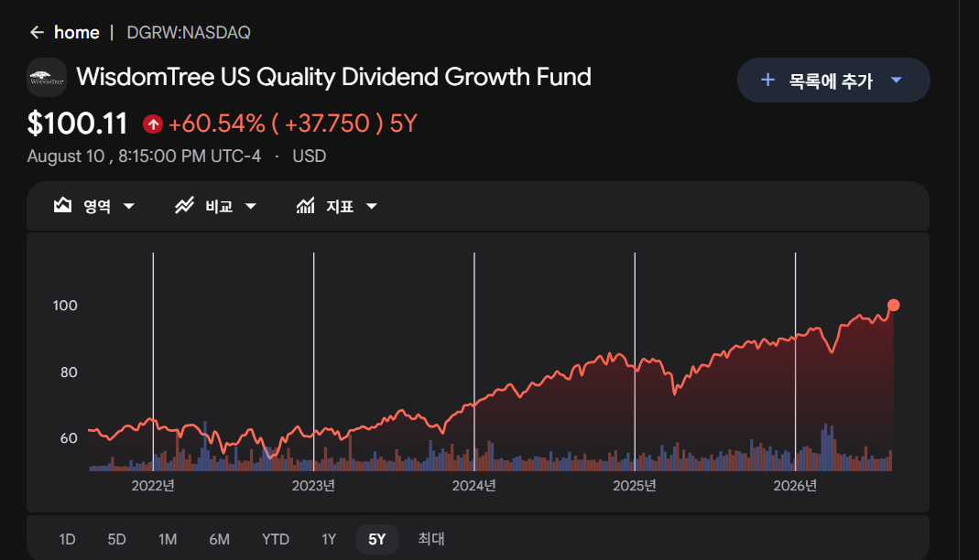Image resolution: width=979 pixels, height=560 pixels.
Task: Click the indicators bar chart icon
Action: tap(305, 205)
